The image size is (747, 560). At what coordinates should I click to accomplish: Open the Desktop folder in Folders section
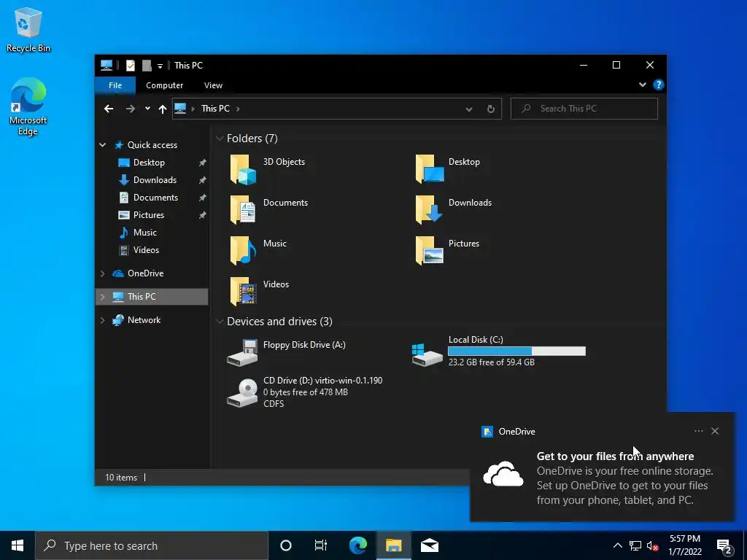429,169
